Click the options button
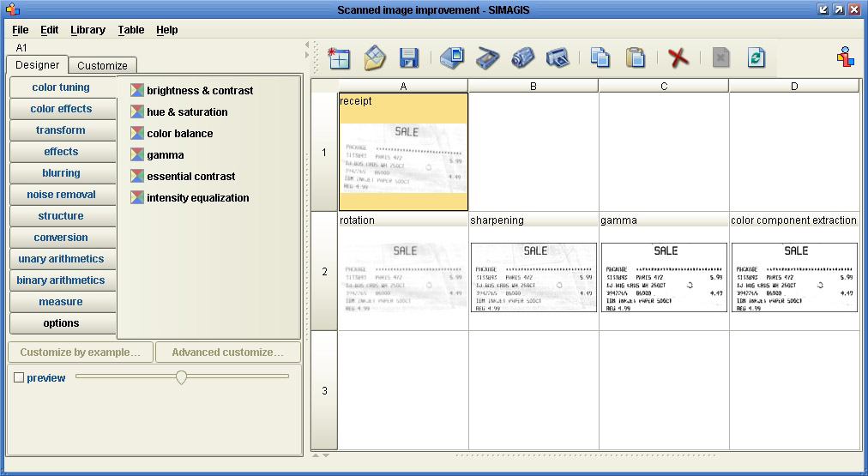 tap(61, 323)
